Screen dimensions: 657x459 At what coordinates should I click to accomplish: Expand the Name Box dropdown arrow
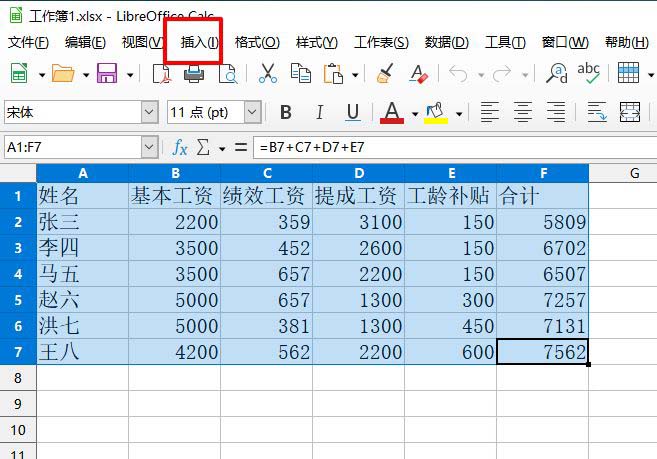point(149,147)
